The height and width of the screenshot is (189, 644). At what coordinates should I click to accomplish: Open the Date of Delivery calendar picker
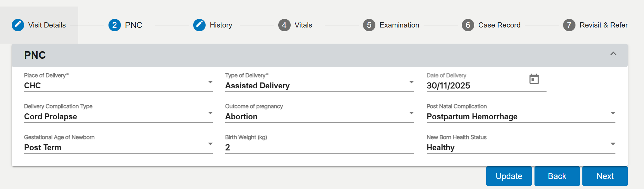[x=534, y=79]
